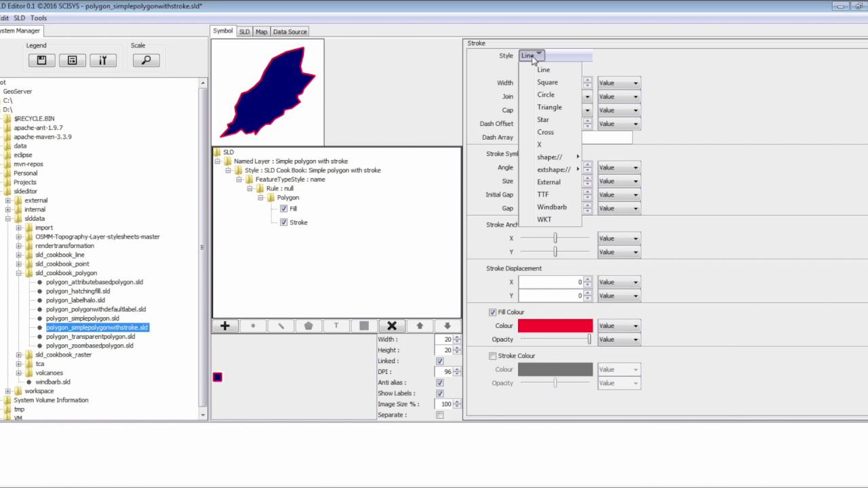The width and height of the screenshot is (868, 488).
Task: Open the Legend tools (wrench) options
Action: coord(103,60)
